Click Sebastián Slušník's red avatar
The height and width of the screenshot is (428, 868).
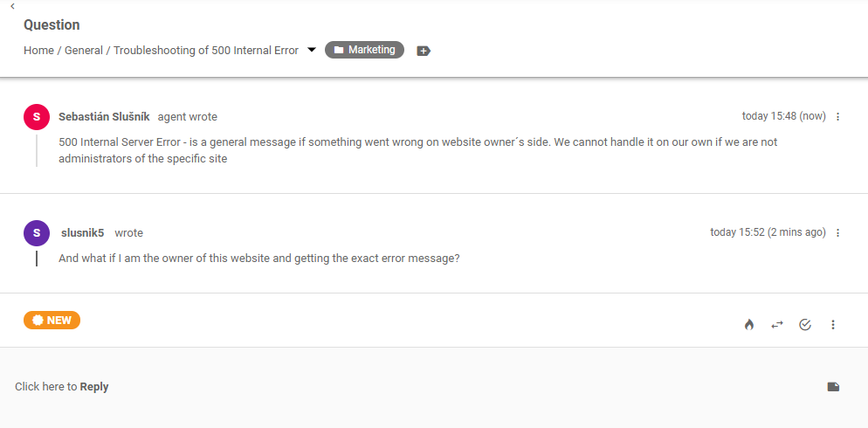[x=36, y=116]
